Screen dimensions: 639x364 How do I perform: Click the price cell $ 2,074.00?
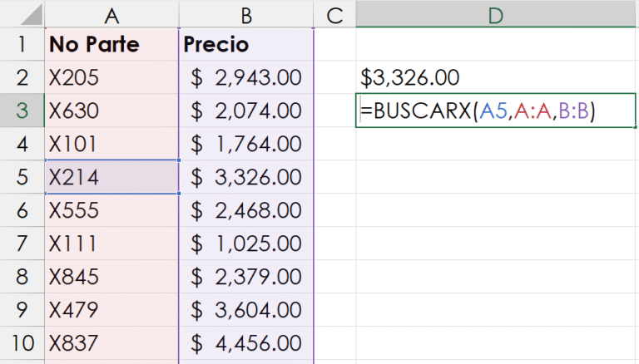click(246, 111)
